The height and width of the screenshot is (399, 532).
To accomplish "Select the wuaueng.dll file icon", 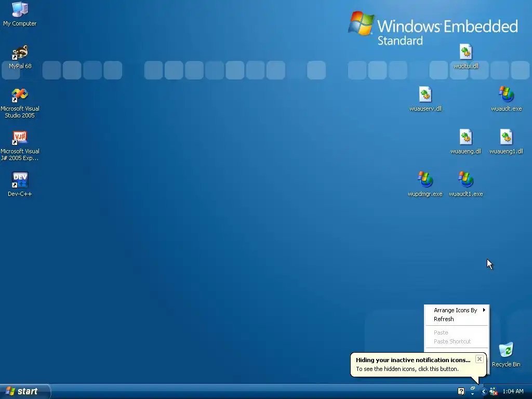I will click(466, 142).
